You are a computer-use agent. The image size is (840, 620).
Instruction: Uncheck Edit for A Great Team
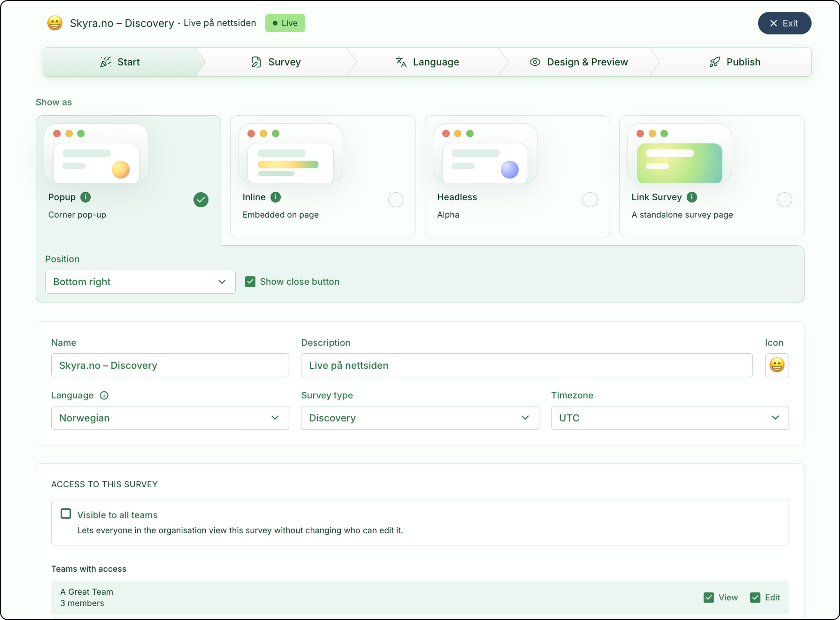click(x=755, y=597)
